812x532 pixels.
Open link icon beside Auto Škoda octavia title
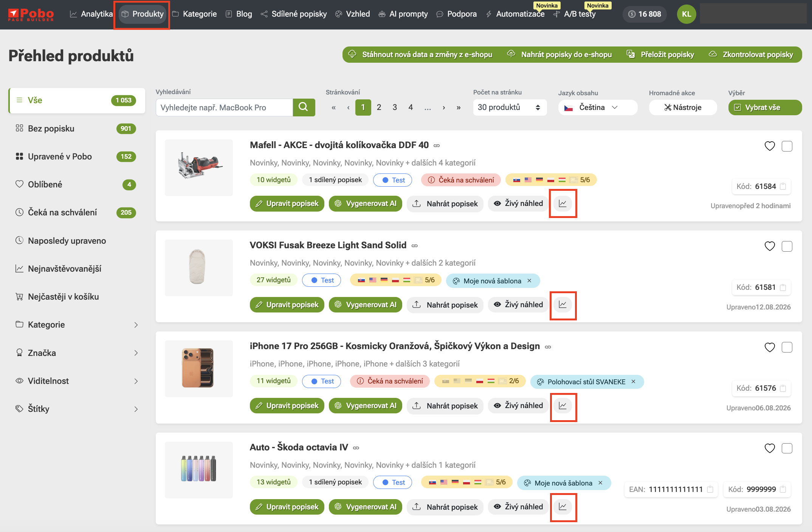click(356, 448)
